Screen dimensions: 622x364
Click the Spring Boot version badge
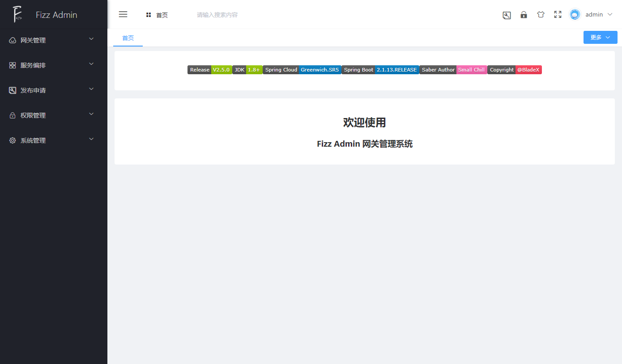tap(380, 70)
